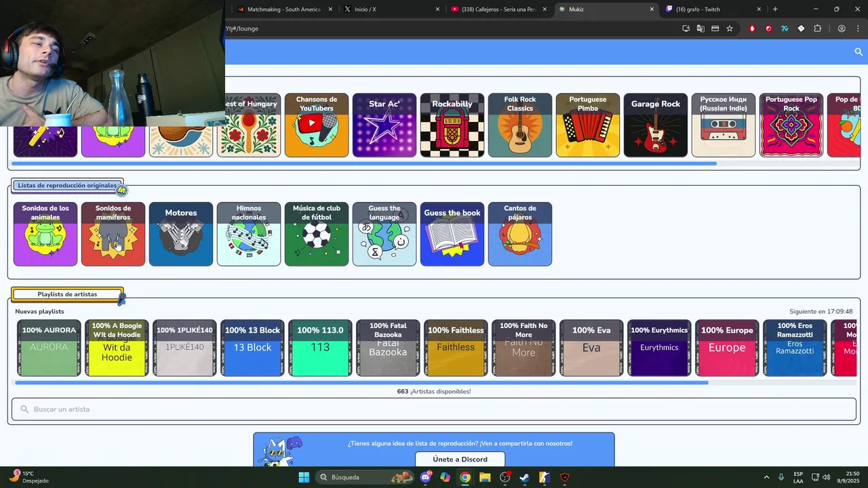
Task: Switch to the grafo - Twitch tab
Action: pos(712,9)
